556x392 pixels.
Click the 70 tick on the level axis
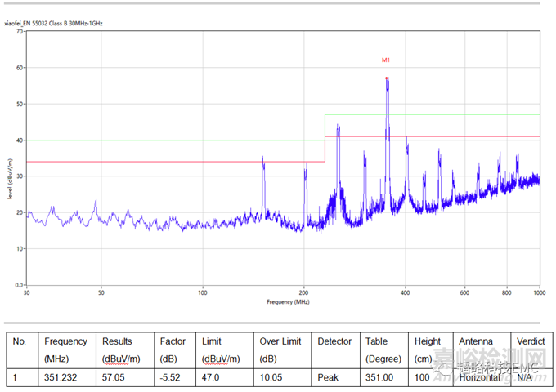click(19, 32)
